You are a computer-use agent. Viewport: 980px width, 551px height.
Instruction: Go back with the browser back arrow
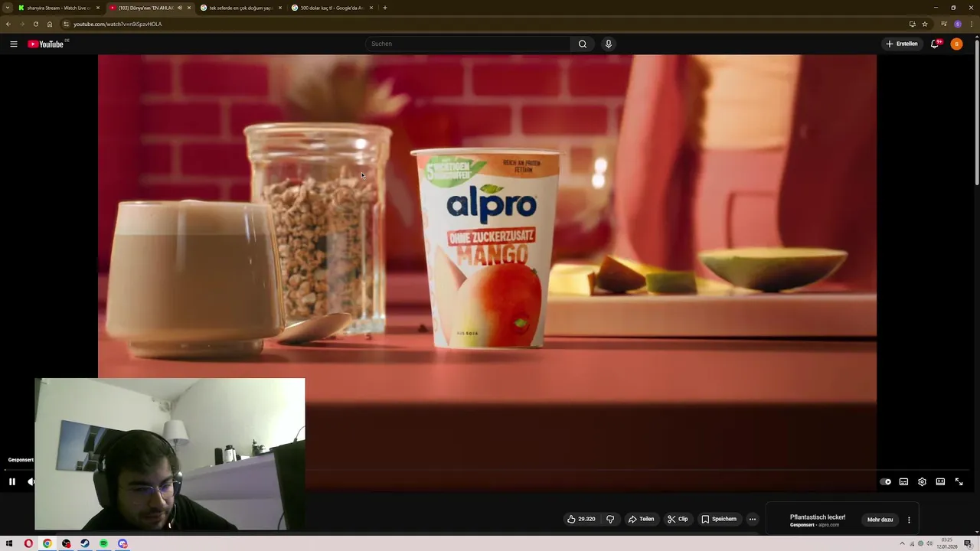[8, 24]
